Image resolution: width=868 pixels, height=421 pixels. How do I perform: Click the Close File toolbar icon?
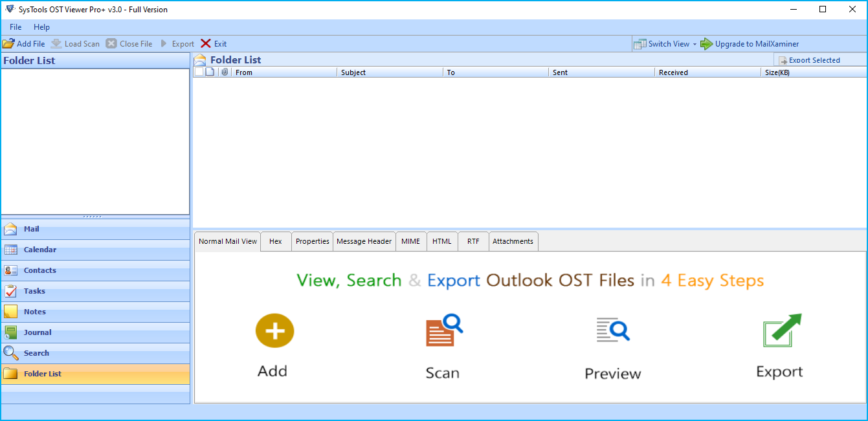[111, 43]
